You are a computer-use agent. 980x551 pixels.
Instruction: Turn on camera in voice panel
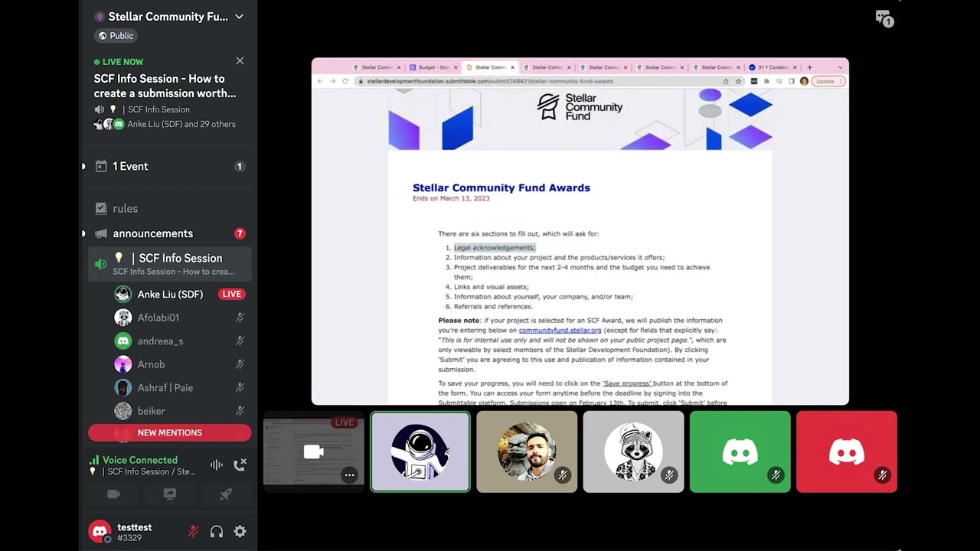click(113, 494)
